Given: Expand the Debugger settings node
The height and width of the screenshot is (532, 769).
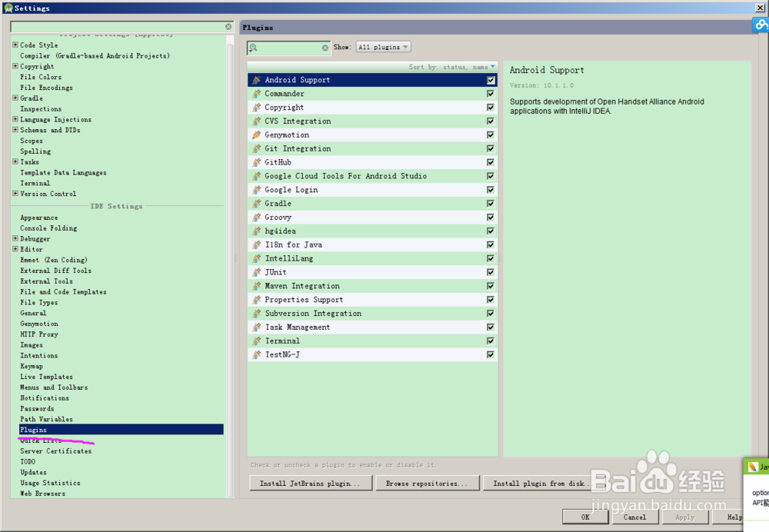Looking at the screenshot, I should tap(15, 238).
